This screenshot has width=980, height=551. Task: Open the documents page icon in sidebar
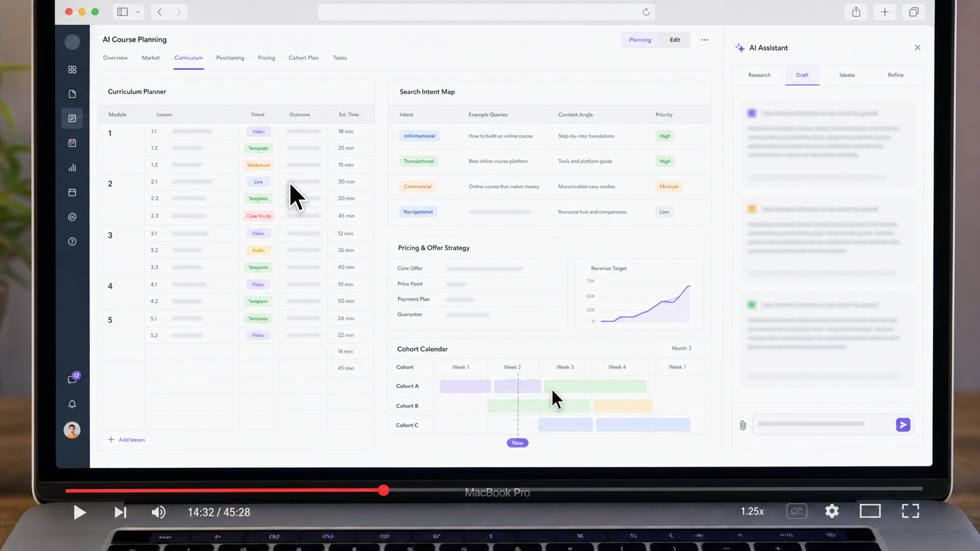[72, 94]
